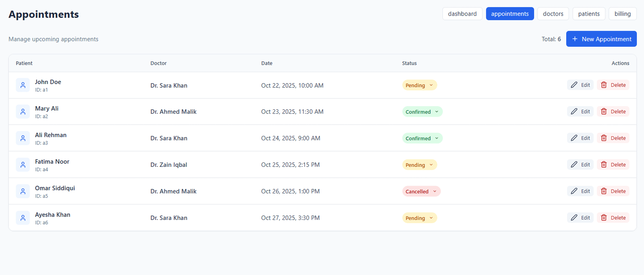
Task: Click the trash icon in Ayesha Khan's row
Action: pos(604,218)
